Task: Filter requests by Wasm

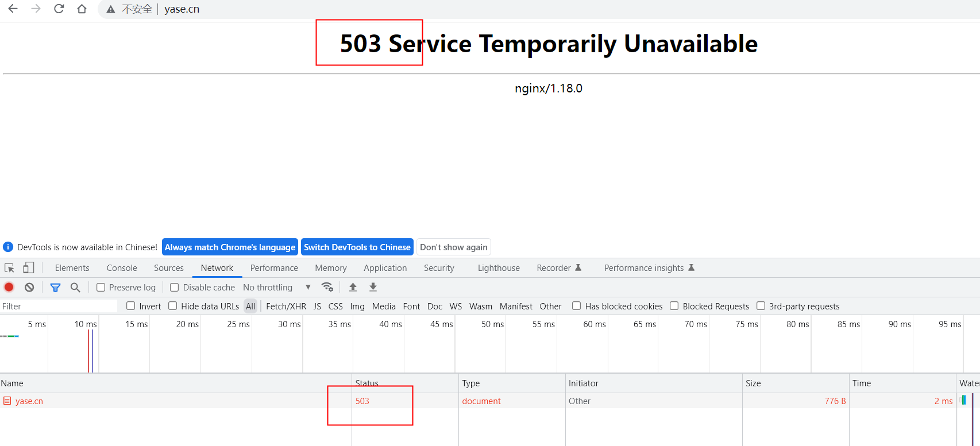Action: pos(481,307)
